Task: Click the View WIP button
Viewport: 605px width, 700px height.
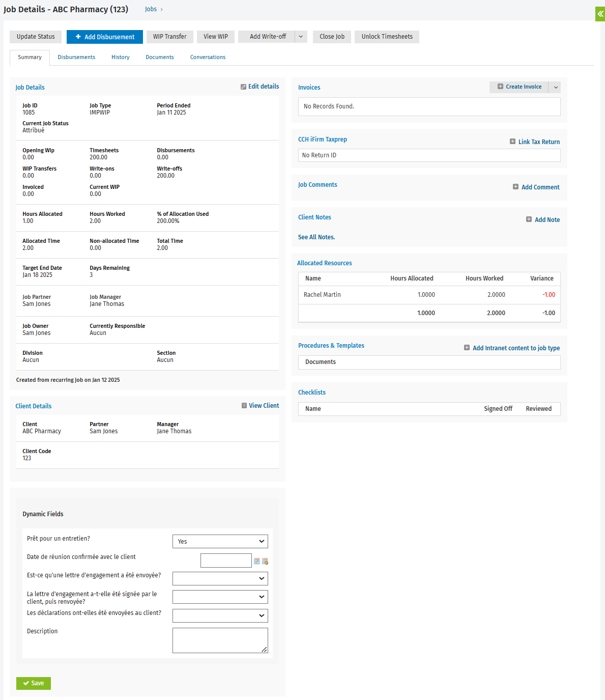Action: coord(216,37)
